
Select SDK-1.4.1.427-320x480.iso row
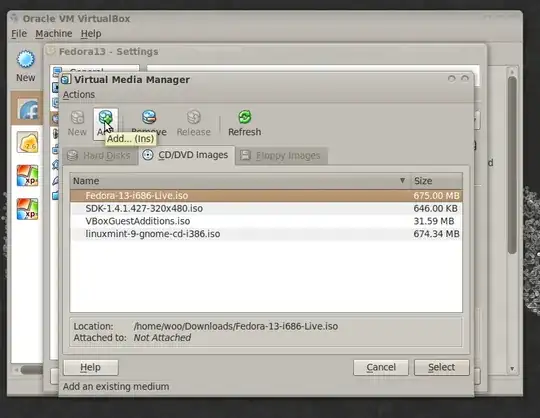click(266, 208)
